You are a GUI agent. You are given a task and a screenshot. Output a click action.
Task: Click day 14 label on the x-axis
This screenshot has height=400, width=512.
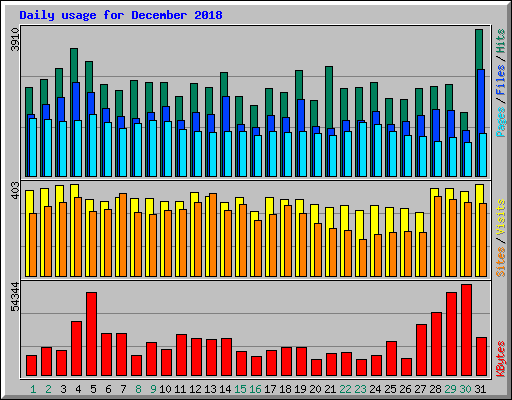[225, 389]
